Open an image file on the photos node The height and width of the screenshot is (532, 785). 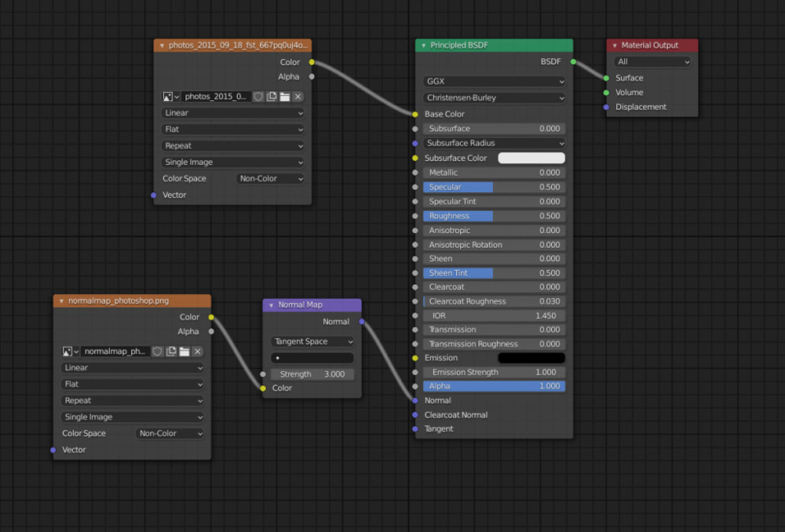pyautogui.click(x=285, y=96)
